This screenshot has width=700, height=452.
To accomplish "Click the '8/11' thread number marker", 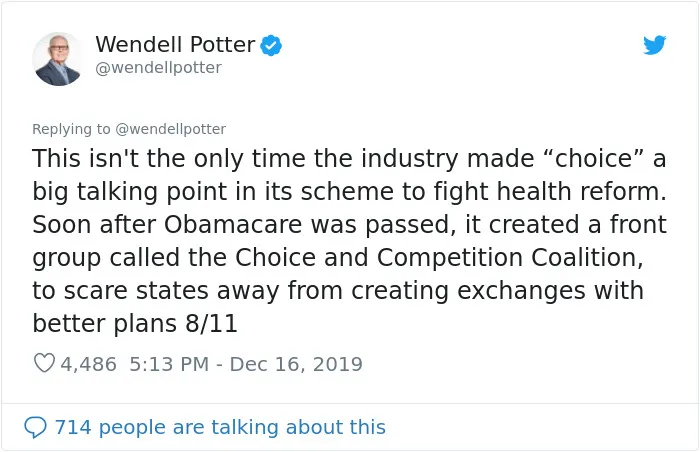I will (x=211, y=323).
